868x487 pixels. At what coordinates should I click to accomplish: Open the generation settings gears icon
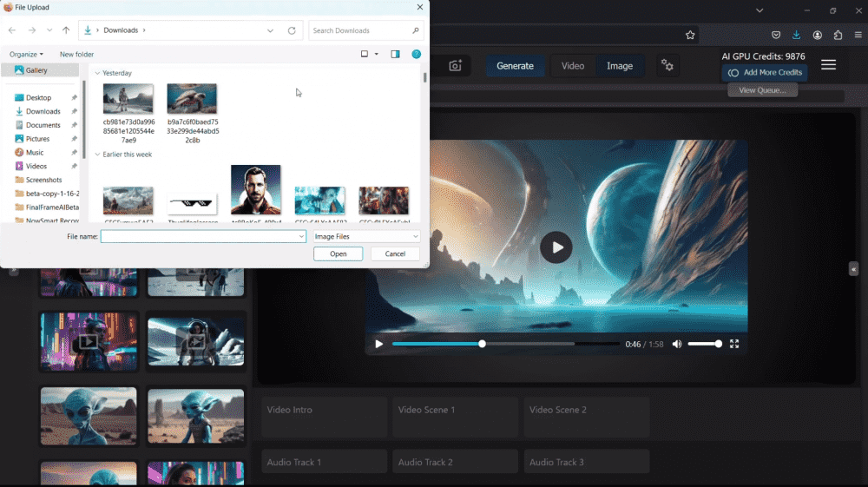coord(667,66)
